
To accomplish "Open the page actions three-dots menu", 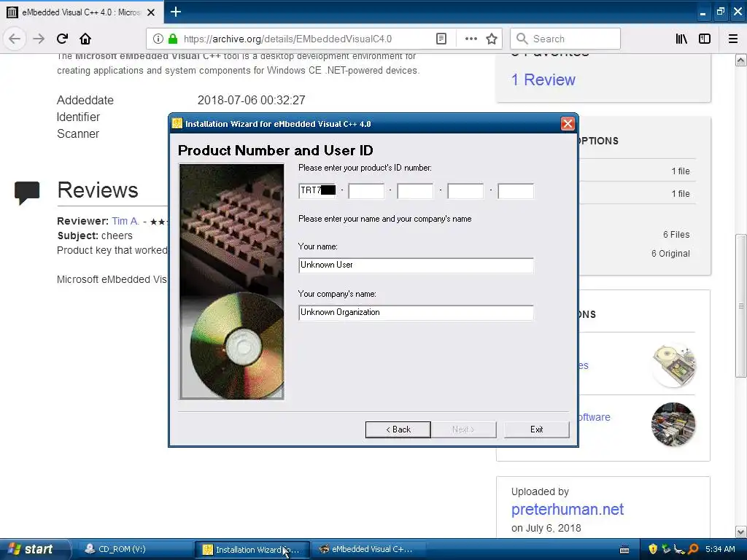I will coord(471,39).
